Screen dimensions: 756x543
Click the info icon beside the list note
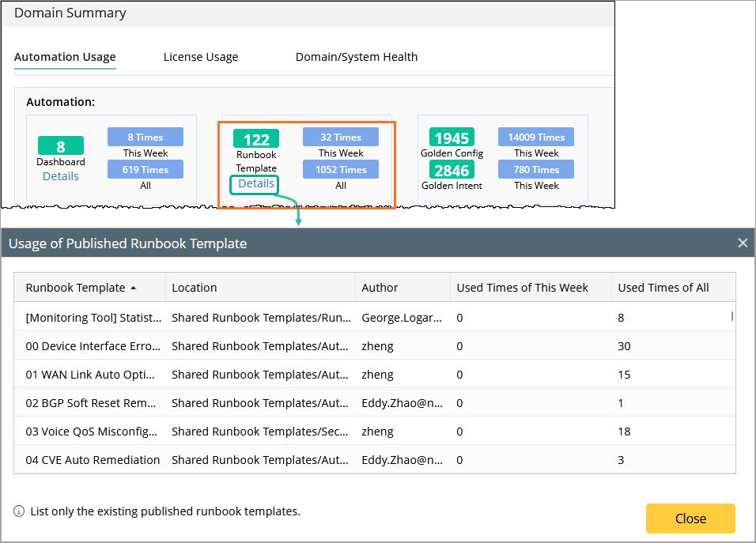(20, 511)
